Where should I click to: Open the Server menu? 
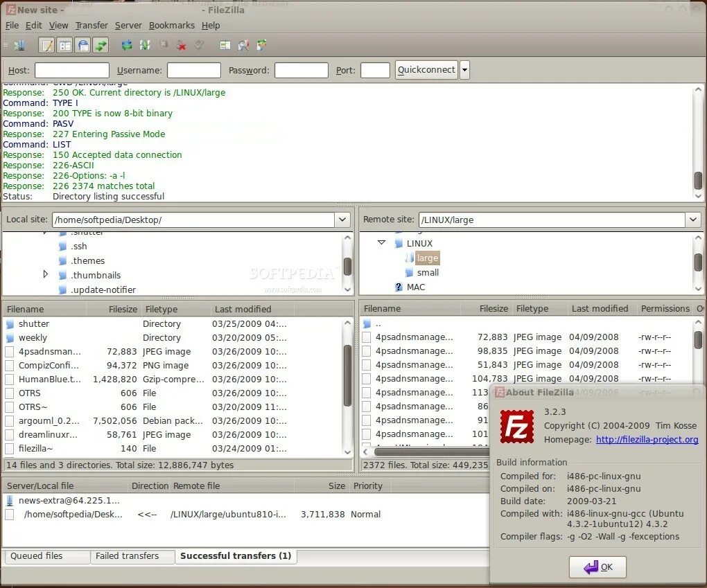[x=128, y=26]
